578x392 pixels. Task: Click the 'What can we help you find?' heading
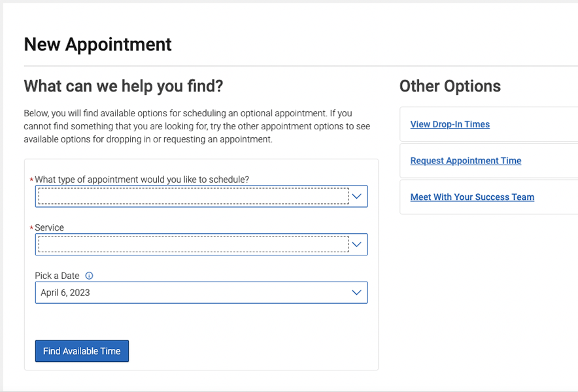tap(124, 86)
